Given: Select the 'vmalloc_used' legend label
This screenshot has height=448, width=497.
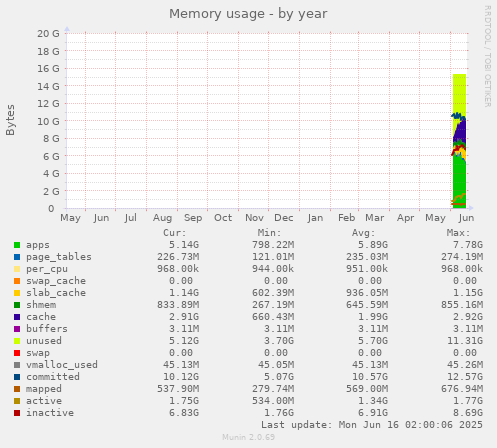Looking at the screenshot, I should pyautogui.click(x=62, y=365).
